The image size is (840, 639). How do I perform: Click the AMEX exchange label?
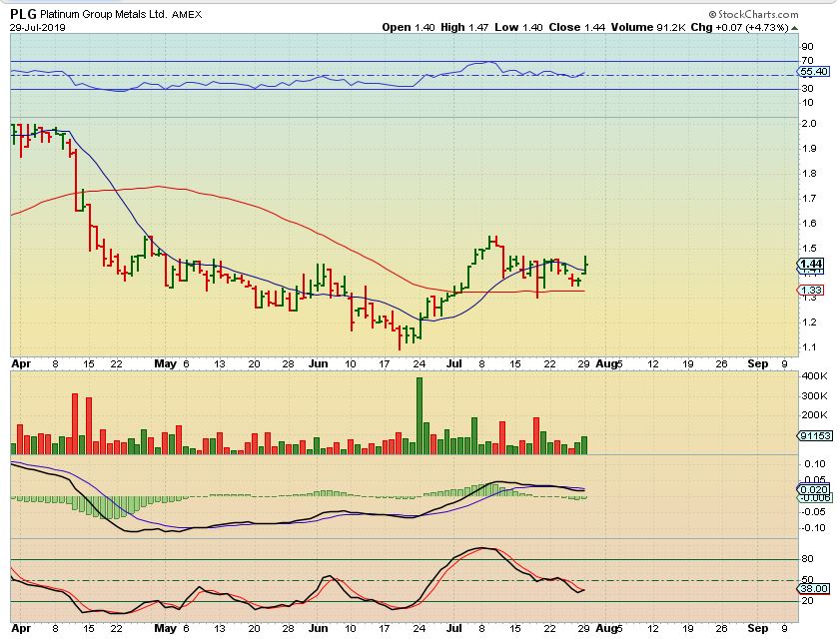187,15
